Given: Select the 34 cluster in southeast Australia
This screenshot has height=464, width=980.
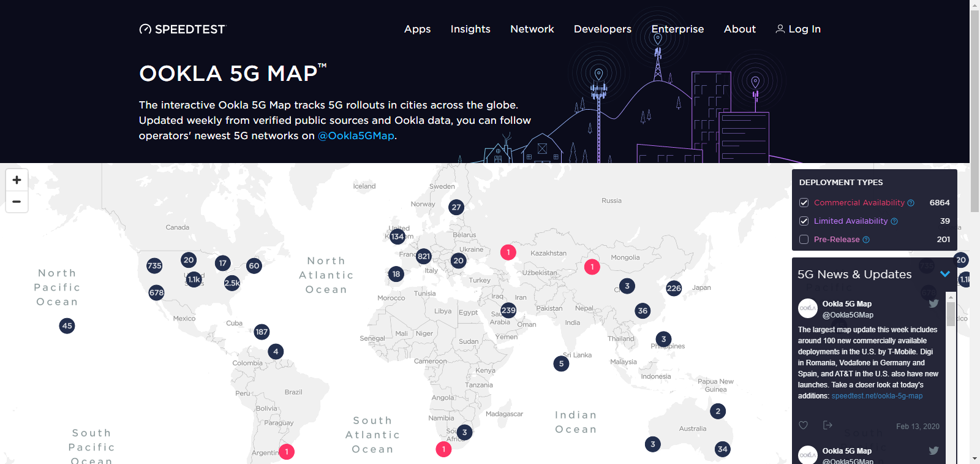Looking at the screenshot, I should pyautogui.click(x=723, y=449).
